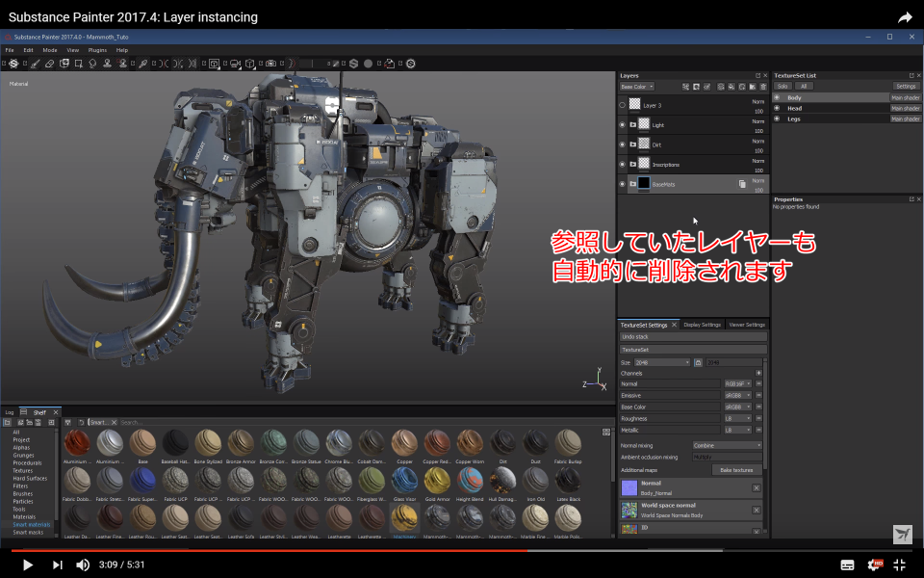
Task: Switch to the Log tab
Action: click(x=10, y=412)
